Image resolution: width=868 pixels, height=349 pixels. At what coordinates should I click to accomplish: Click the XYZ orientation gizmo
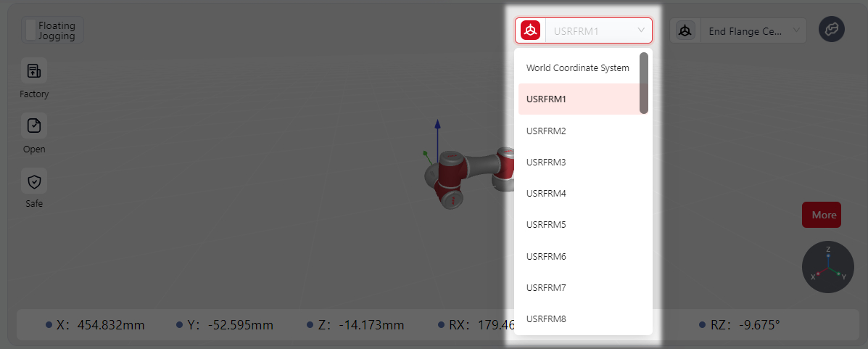click(827, 267)
